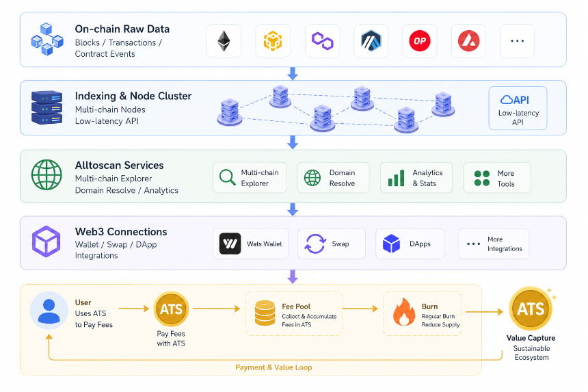Viewport: 588px width, 392px height.
Task: Click the magnifier icon in Multi-chain Explorer
Action: pyautogui.click(x=227, y=177)
